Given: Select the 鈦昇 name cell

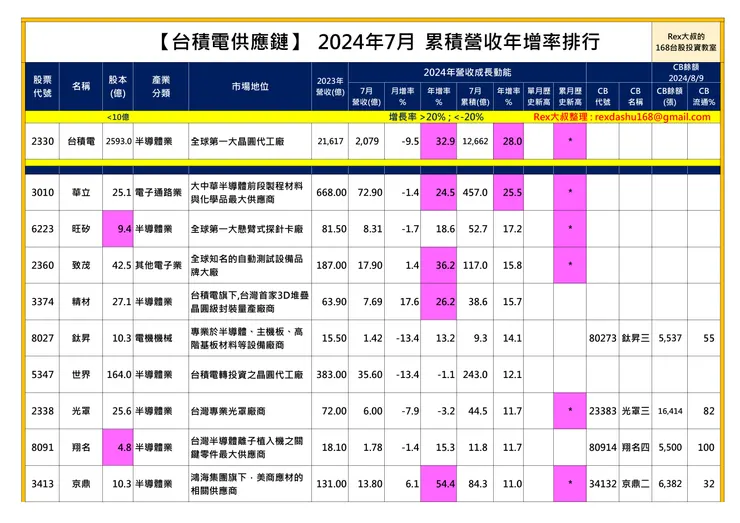Looking at the screenshot, I should [x=81, y=338].
